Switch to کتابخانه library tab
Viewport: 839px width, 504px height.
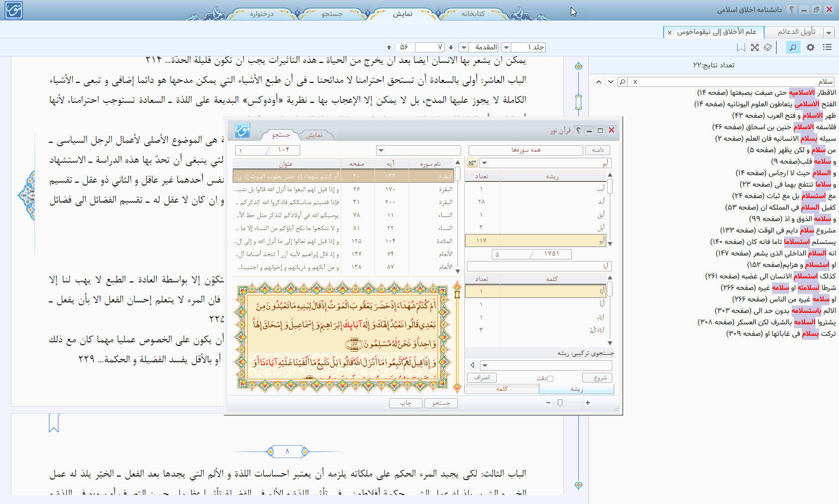coord(472,13)
